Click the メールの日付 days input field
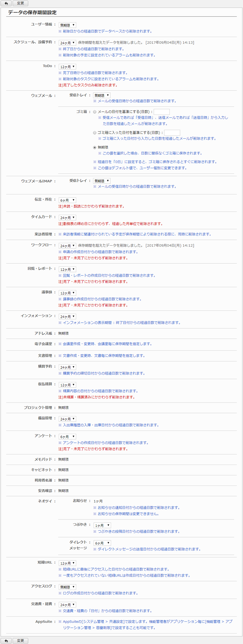The height and width of the screenshot is (644, 243). (161, 112)
